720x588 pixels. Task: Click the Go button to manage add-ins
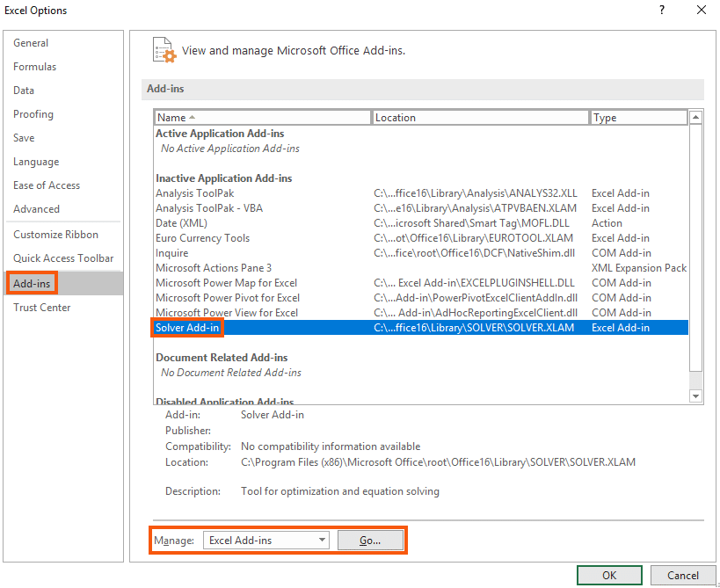coord(370,541)
